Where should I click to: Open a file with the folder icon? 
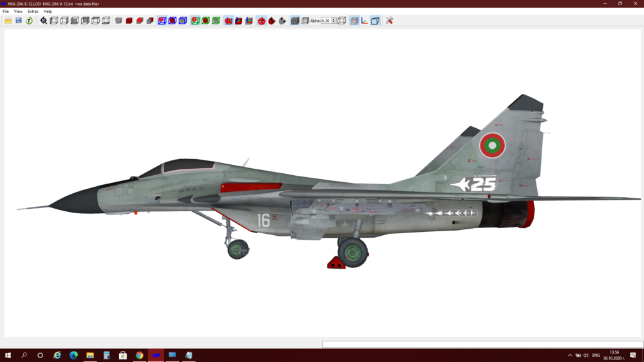pos(8,21)
